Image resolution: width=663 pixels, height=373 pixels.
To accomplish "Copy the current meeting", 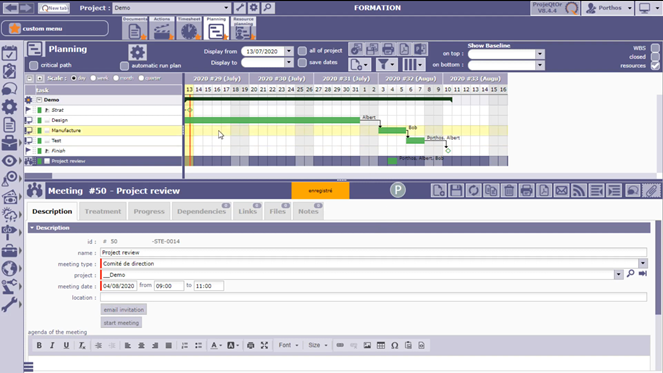I will coord(491,191).
